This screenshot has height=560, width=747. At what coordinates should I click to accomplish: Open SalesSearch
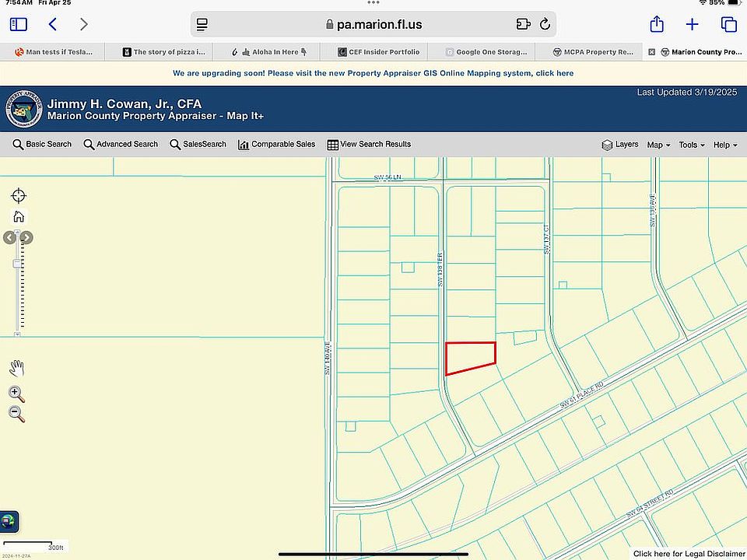click(x=198, y=145)
